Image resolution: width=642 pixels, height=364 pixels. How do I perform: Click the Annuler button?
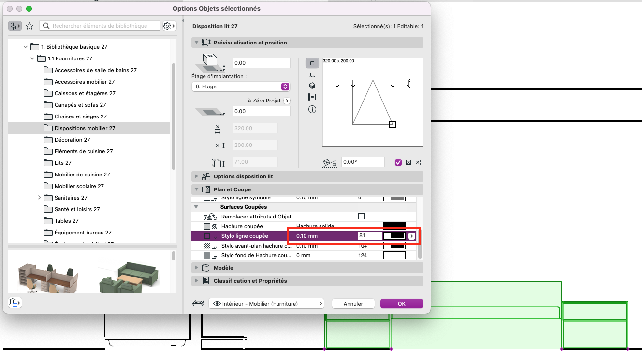point(353,304)
